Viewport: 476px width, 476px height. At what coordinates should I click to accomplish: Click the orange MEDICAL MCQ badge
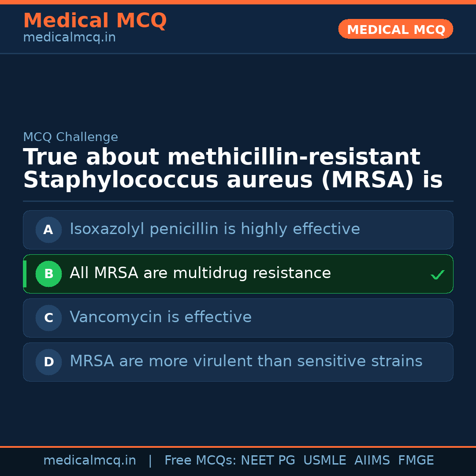(x=395, y=29)
